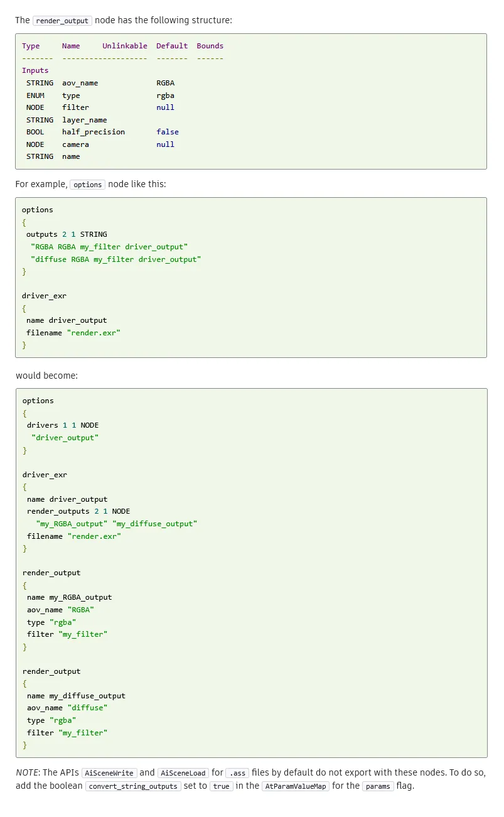Click the inline render_output code label
Image resolution: width=504 pixels, height=817 pixels.
tap(62, 20)
